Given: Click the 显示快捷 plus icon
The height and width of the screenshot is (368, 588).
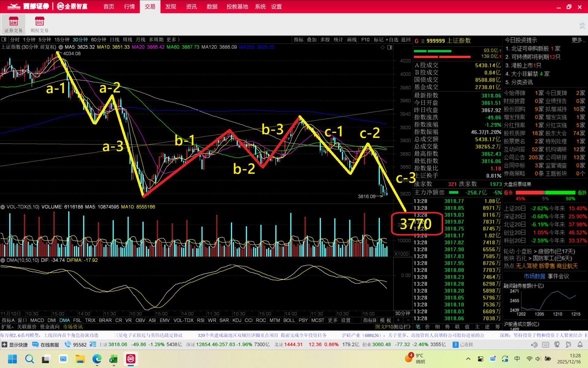Looking at the screenshot, I should click(4, 344).
